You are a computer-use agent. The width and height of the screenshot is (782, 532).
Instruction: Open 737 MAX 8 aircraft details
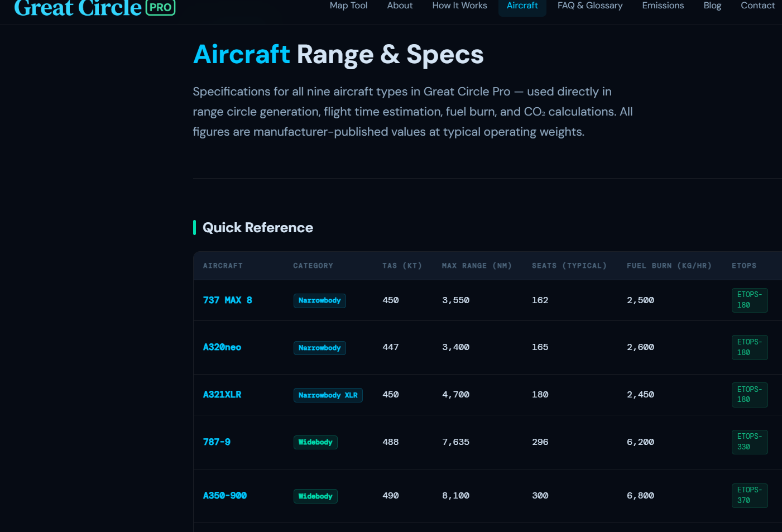[x=227, y=300]
